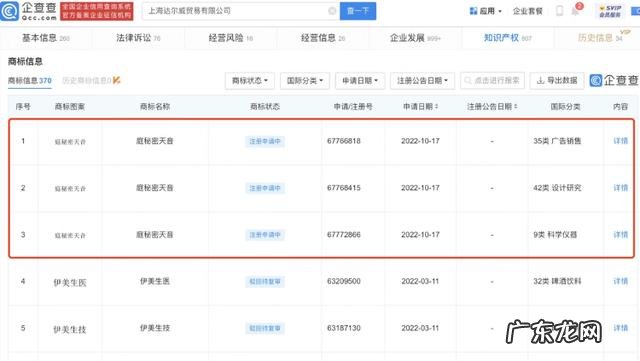Switch to 企业发展 tab
The image size is (640, 361).
click(x=415, y=38)
